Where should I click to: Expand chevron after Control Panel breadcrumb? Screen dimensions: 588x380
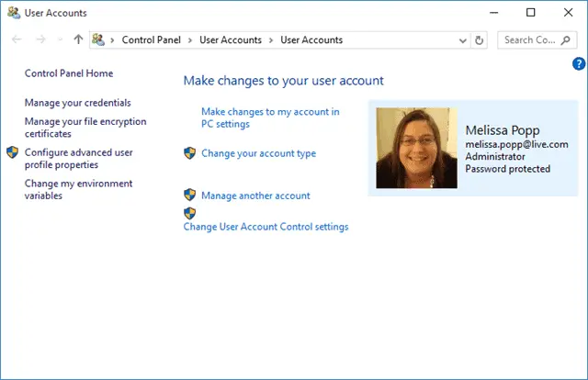190,40
